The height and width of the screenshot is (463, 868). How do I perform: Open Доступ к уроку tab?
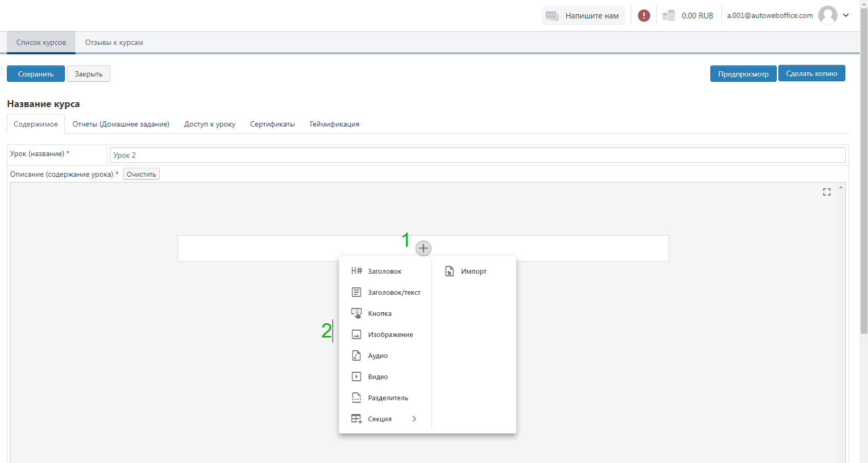click(x=209, y=124)
